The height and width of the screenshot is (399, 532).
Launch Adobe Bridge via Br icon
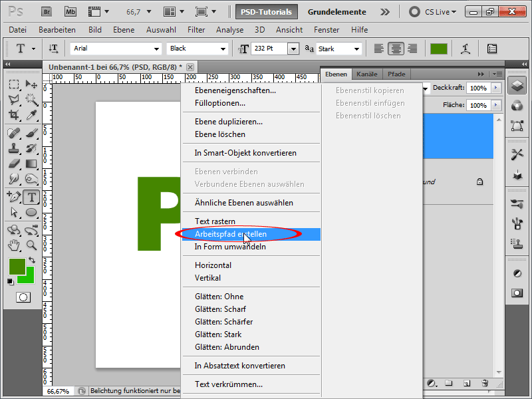pos(47,12)
